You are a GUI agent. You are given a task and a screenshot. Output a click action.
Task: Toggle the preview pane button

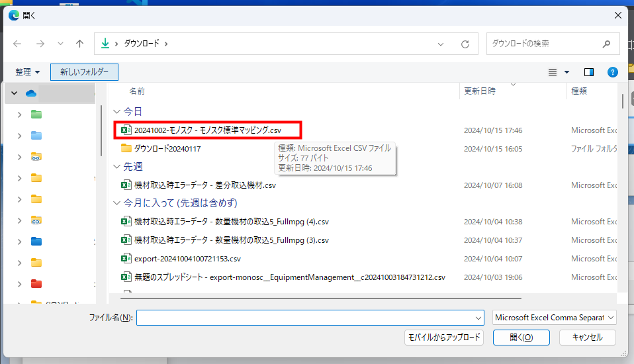point(588,71)
